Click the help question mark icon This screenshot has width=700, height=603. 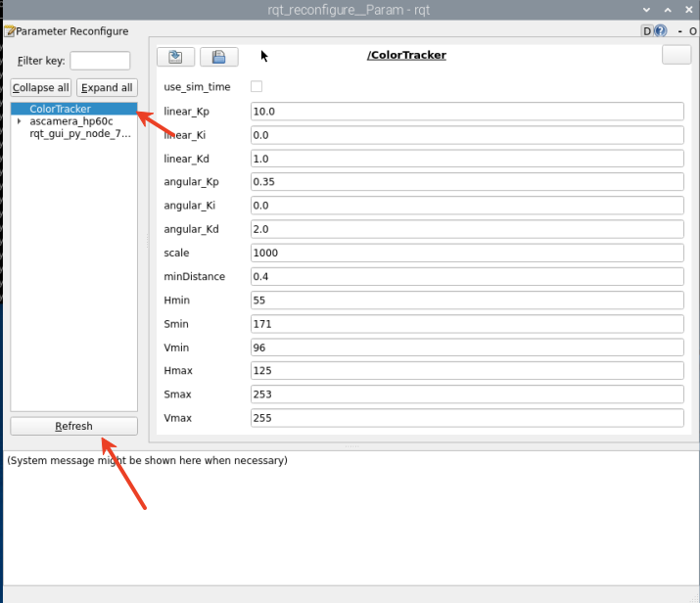pyautogui.click(x=661, y=31)
